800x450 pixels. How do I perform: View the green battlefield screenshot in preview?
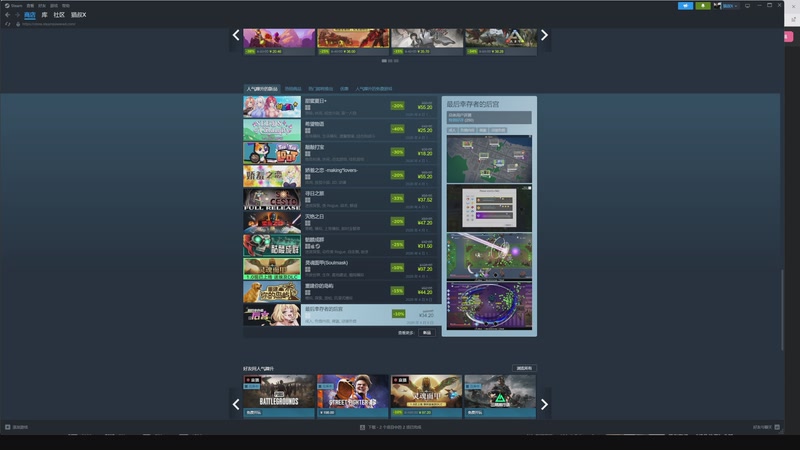489,257
